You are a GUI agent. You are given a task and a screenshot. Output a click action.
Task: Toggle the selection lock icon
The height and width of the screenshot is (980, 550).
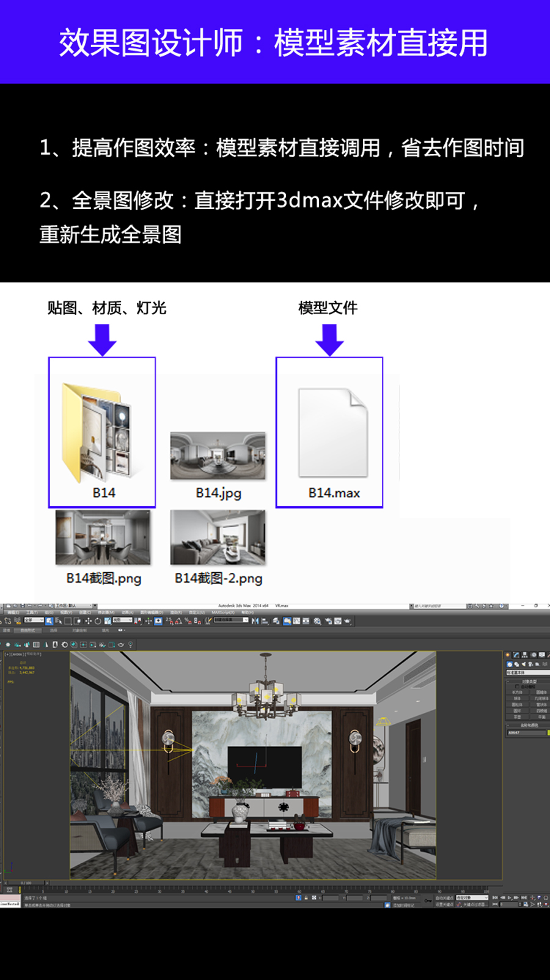pyautogui.click(x=306, y=897)
